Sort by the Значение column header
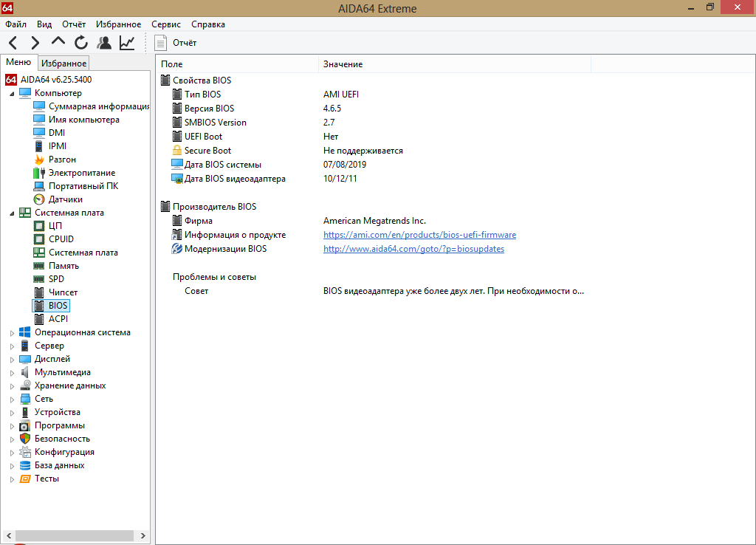Image resolution: width=756 pixels, height=545 pixels. click(x=455, y=64)
